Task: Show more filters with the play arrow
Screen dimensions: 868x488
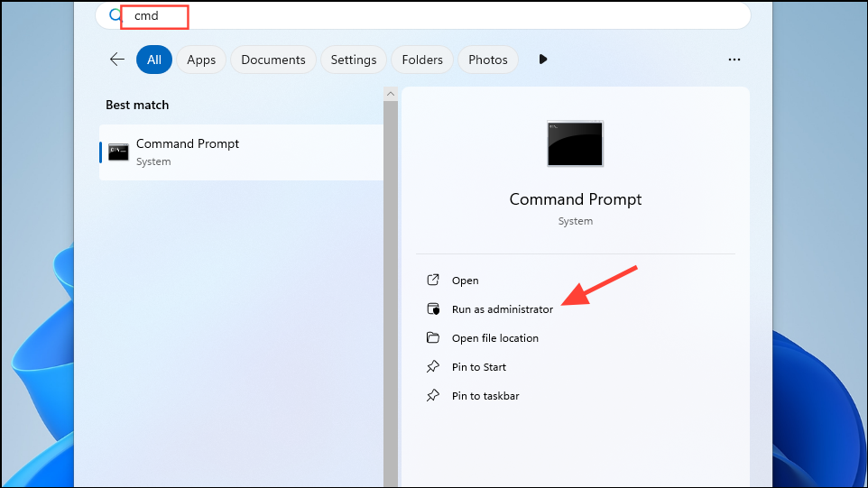Action: [x=543, y=60]
